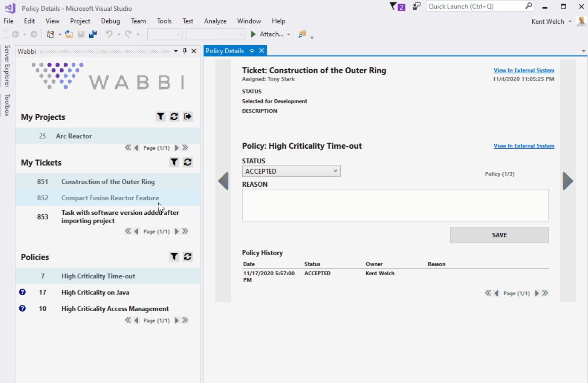
Task: Open Wabbi panel window options dropdown
Action: (x=176, y=51)
